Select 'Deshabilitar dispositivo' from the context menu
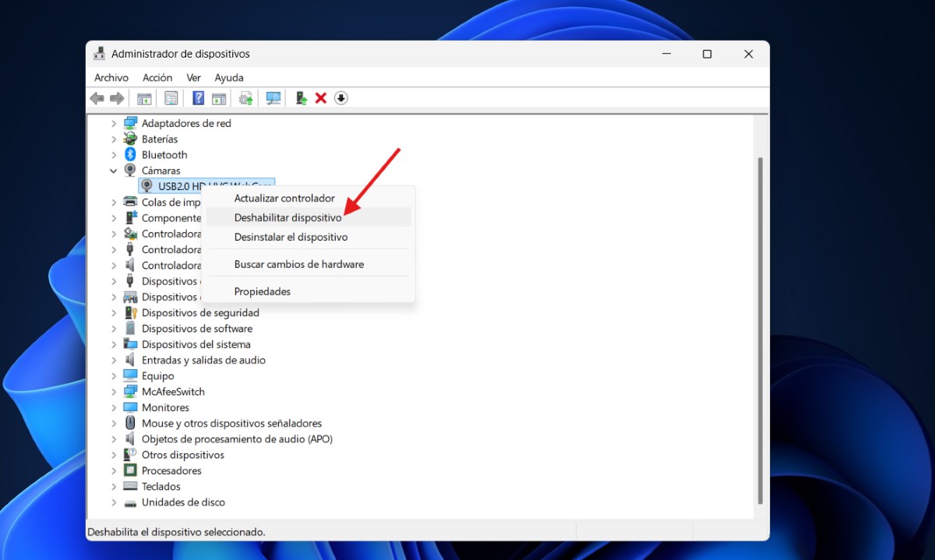Screen dimensions: 935x560 point(288,217)
